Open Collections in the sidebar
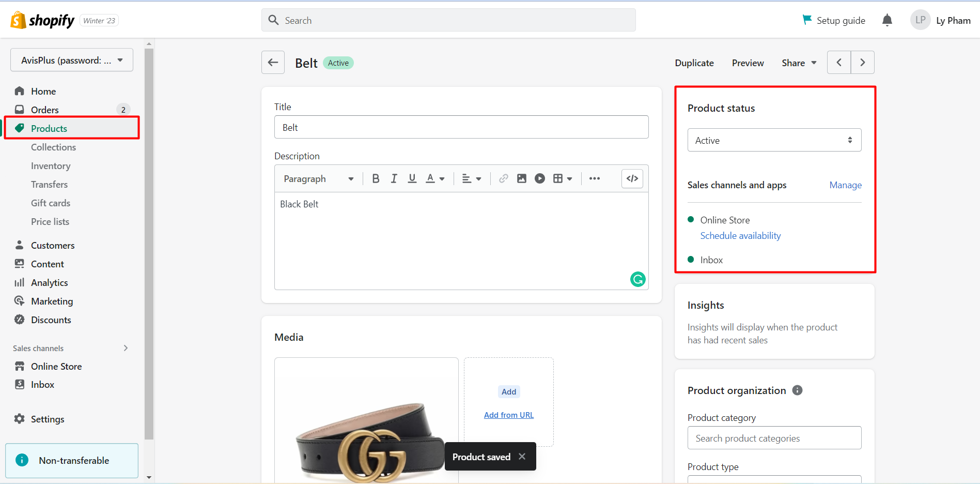Viewport: 980px width, 484px height. point(53,147)
